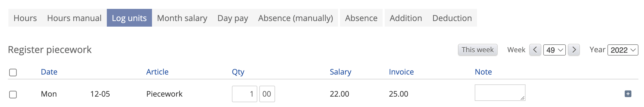Viewport: 644px width, 107px height.
Task: Go to next week arrow
Action: [x=574, y=50]
